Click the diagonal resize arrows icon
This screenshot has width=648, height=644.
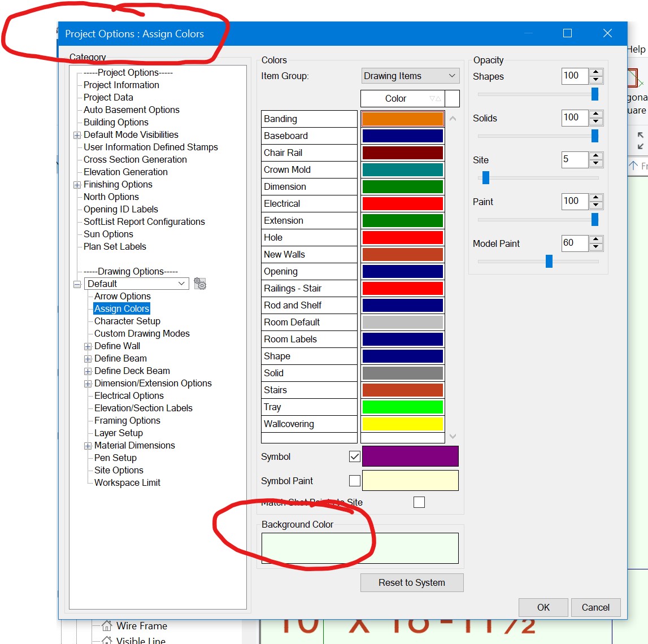(640, 142)
